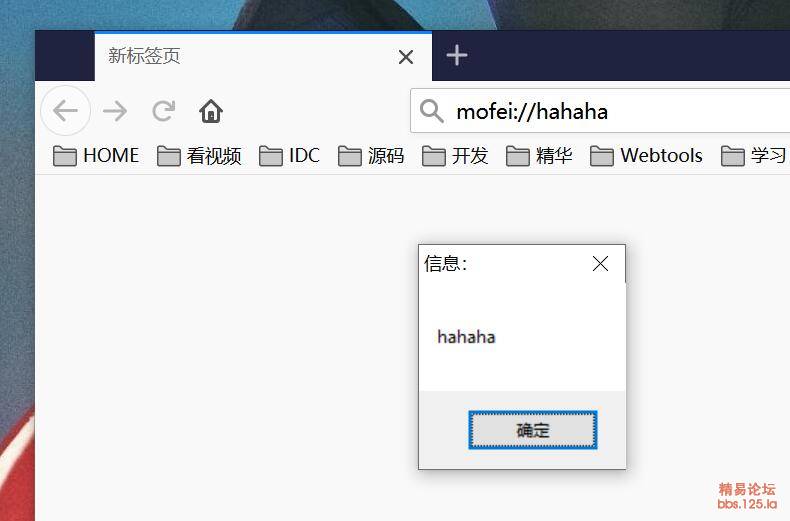
Task: Go to the home page icon
Action: coord(211,111)
